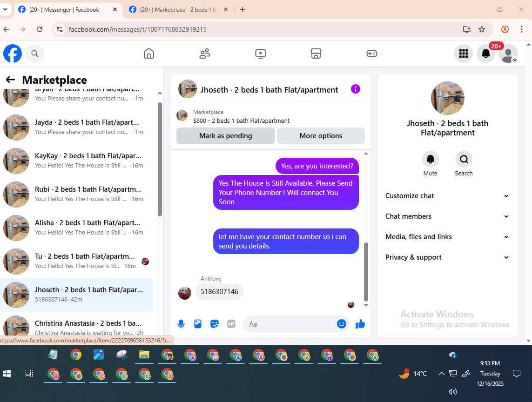This screenshot has width=532, height=402.
Task: Click the More options button
Action: tap(321, 136)
